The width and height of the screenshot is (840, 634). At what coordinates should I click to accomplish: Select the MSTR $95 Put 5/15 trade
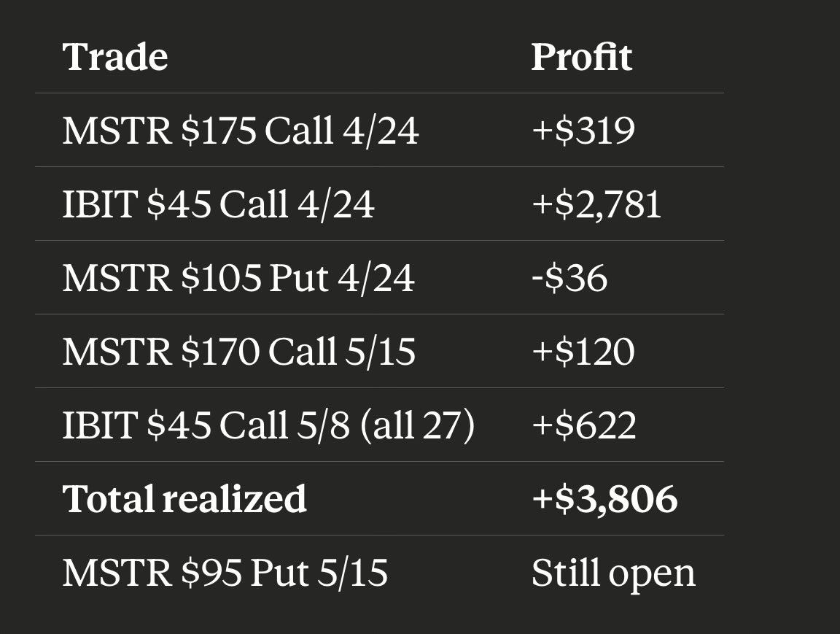coord(225,573)
